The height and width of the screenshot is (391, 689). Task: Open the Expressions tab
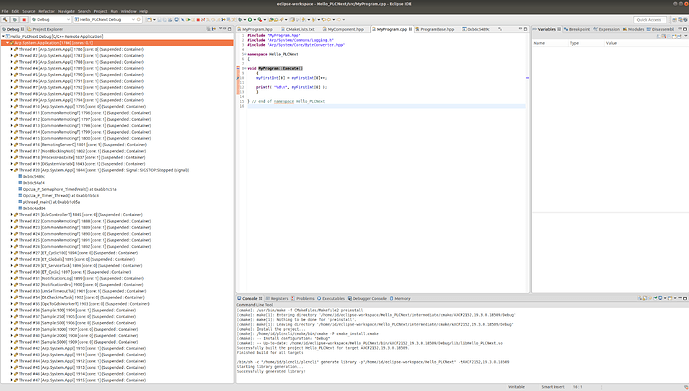tap(606, 29)
